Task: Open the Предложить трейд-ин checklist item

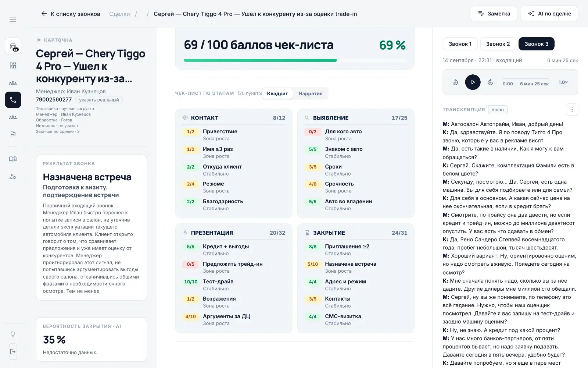Action: tap(234, 267)
